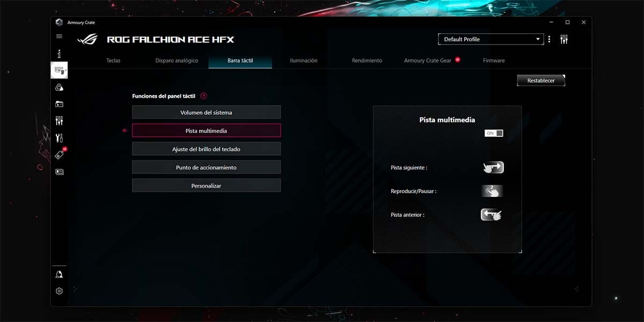Viewport: 644px width, 322px height.
Task: Click the Pista anterior swipe-left gesture icon
Action: (x=492, y=215)
